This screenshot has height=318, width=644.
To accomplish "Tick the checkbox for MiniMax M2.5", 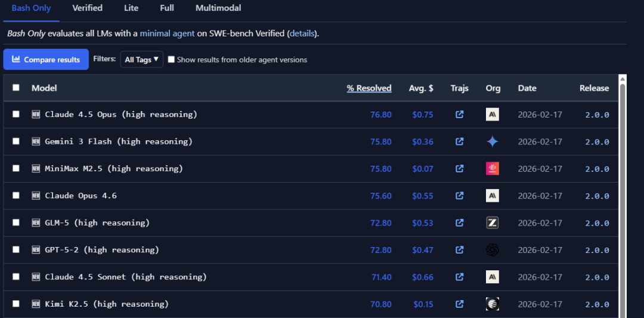I will point(16,168).
